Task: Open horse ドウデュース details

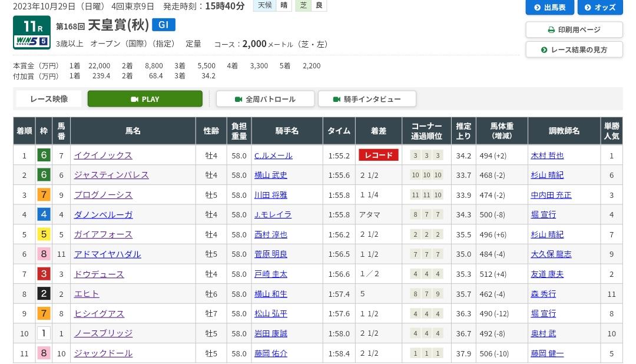Action: click(x=99, y=274)
